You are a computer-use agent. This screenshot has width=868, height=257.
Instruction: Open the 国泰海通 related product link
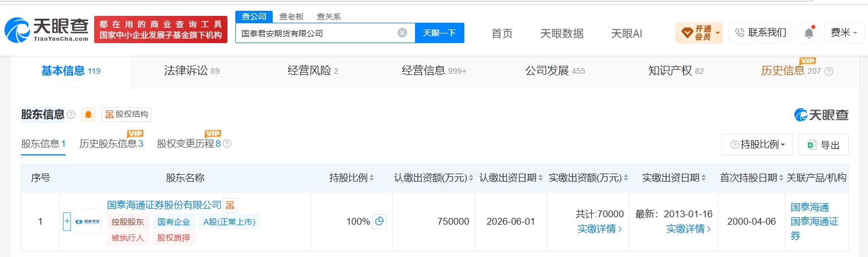click(810, 207)
